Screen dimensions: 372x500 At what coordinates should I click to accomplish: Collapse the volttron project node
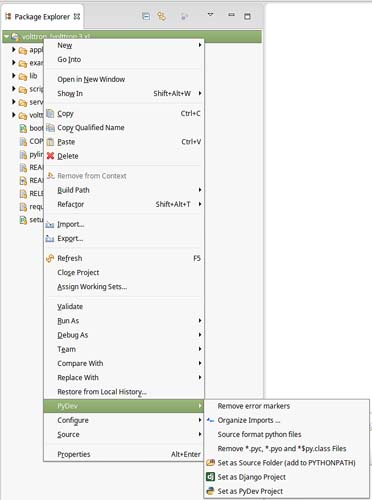(x=6, y=36)
